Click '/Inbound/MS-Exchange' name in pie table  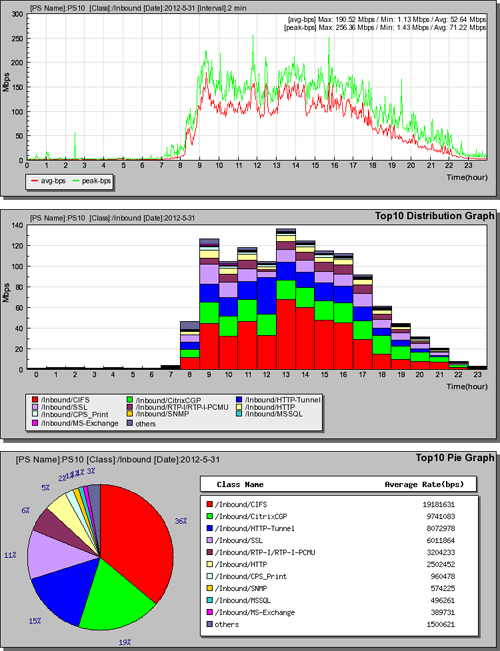255,612
